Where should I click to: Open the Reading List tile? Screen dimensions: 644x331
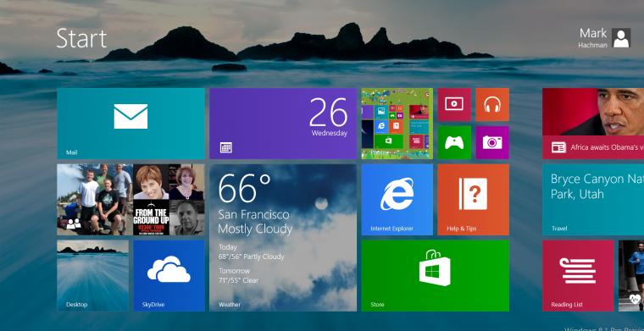[578, 276]
